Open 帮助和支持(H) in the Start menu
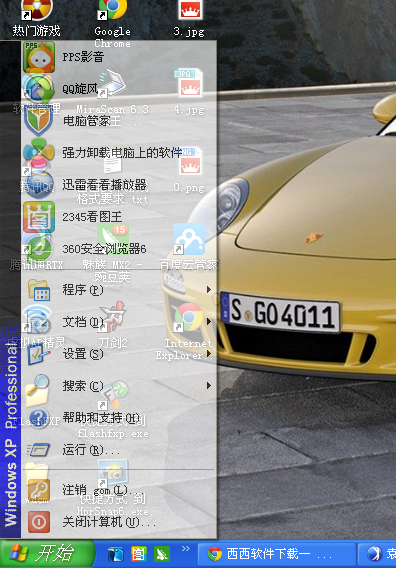 [x=119, y=418]
